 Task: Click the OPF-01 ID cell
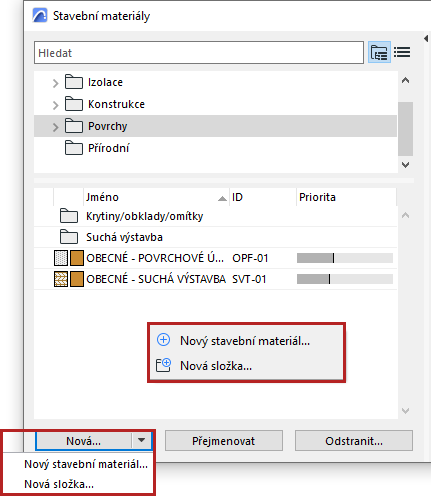tap(250, 258)
